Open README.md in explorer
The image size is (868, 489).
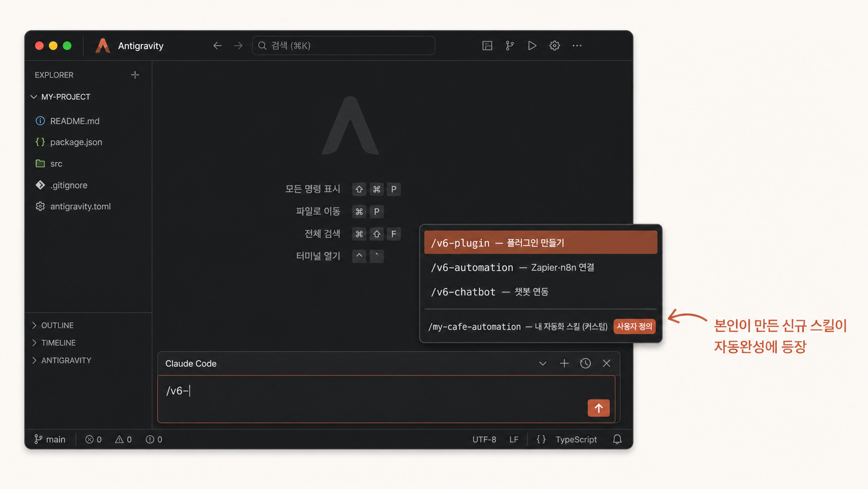coord(74,121)
